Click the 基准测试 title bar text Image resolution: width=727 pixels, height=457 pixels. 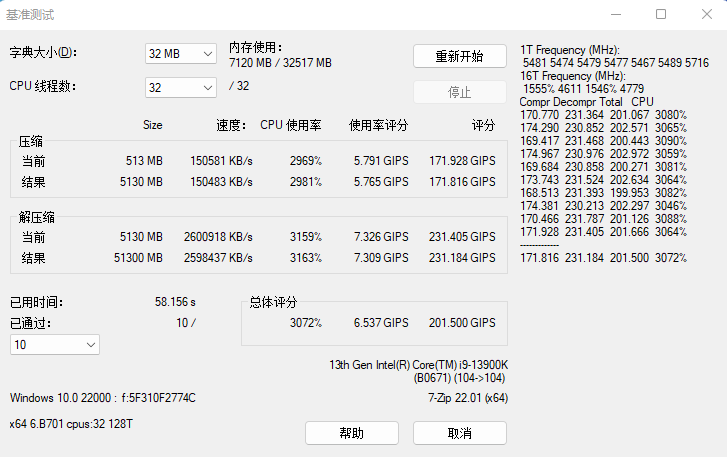pyautogui.click(x=30, y=15)
